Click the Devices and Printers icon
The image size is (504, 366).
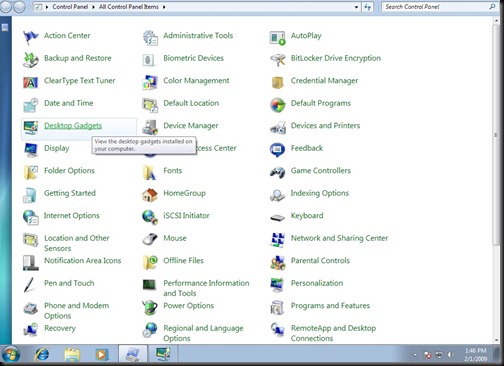(x=278, y=127)
